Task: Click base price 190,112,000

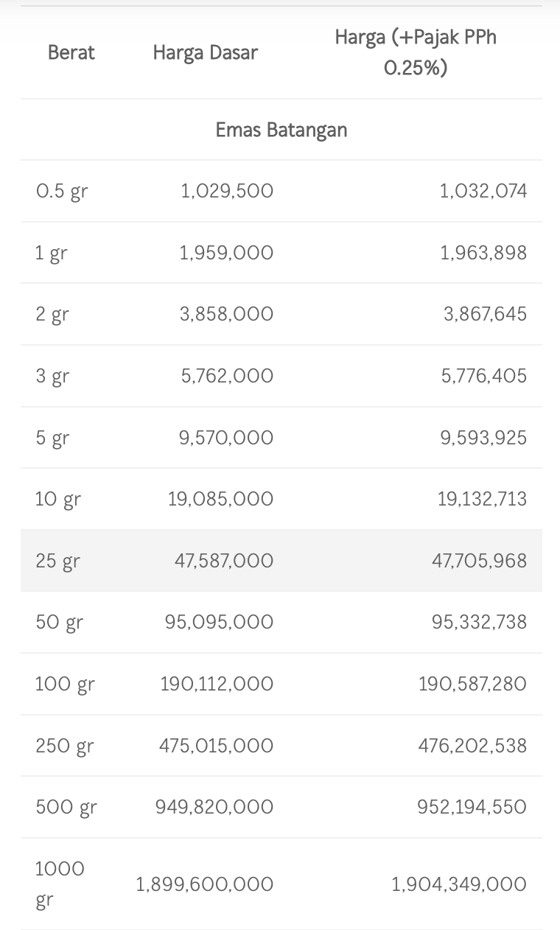Action: (217, 684)
